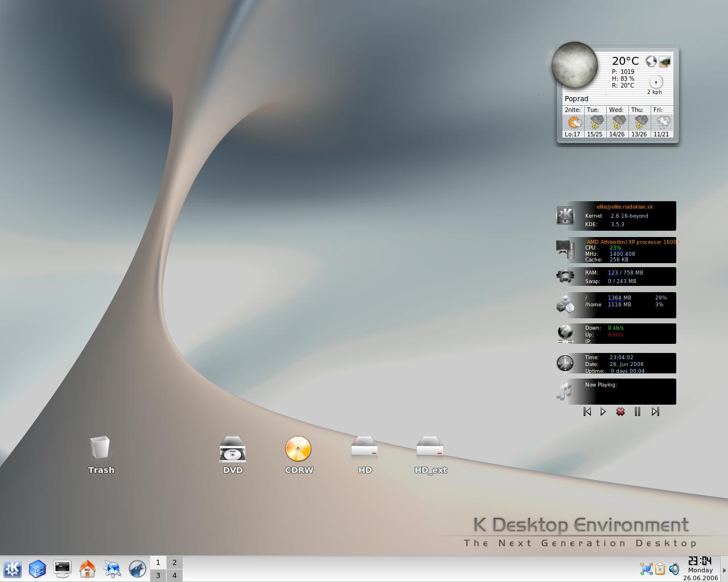Viewport: 728px width, 582px height.
Task: Click elite@elite.riadoklan.sk host text
Action: 624,207
